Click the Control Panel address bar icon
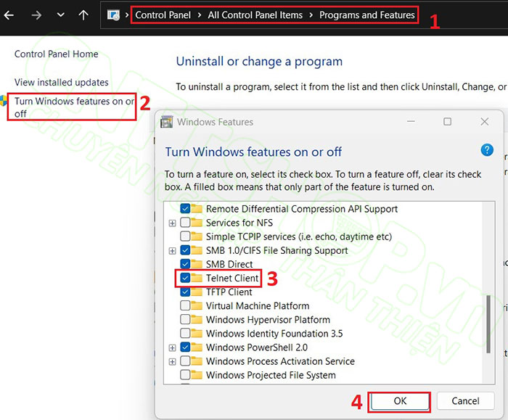This screenshot has height=420, width=508. (x=114, y=15)
